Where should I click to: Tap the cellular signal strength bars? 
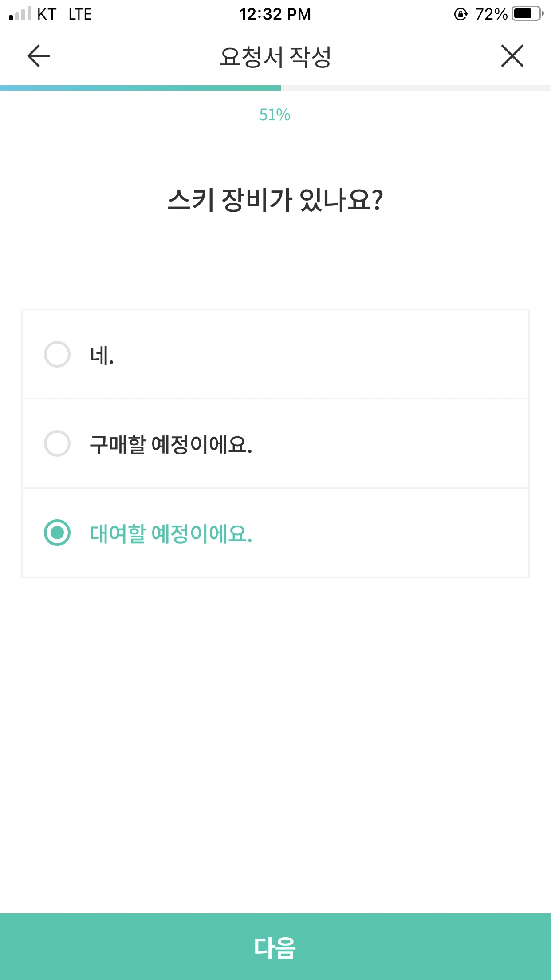click(x=20, y=14)
